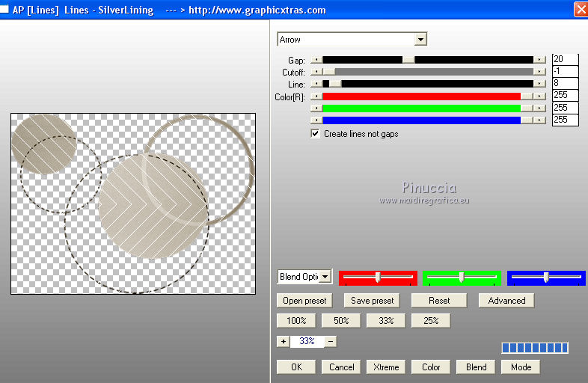Click the blue color slider left arrow
The width and height of the screenshot is (588, 383).
[317, 120]
